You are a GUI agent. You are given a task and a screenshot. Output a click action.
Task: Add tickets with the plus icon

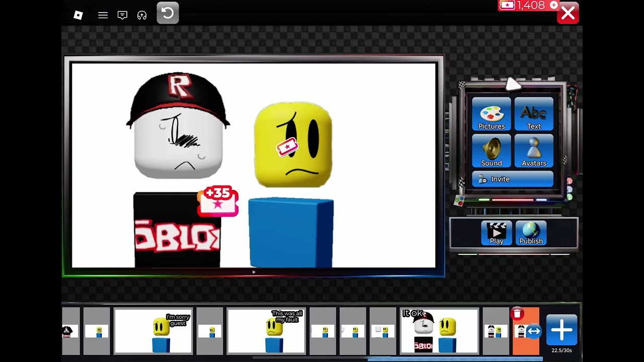554,5
